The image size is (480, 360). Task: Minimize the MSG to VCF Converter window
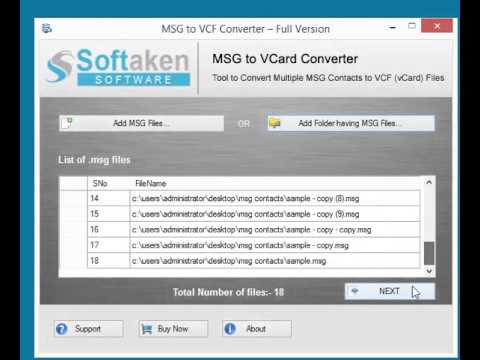click(393, 27)
